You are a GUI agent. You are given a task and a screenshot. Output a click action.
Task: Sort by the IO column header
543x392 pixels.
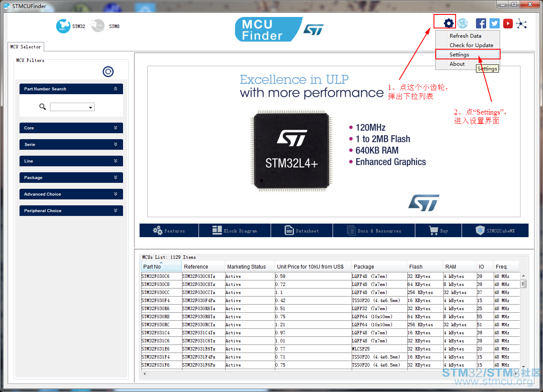[485, 266]
